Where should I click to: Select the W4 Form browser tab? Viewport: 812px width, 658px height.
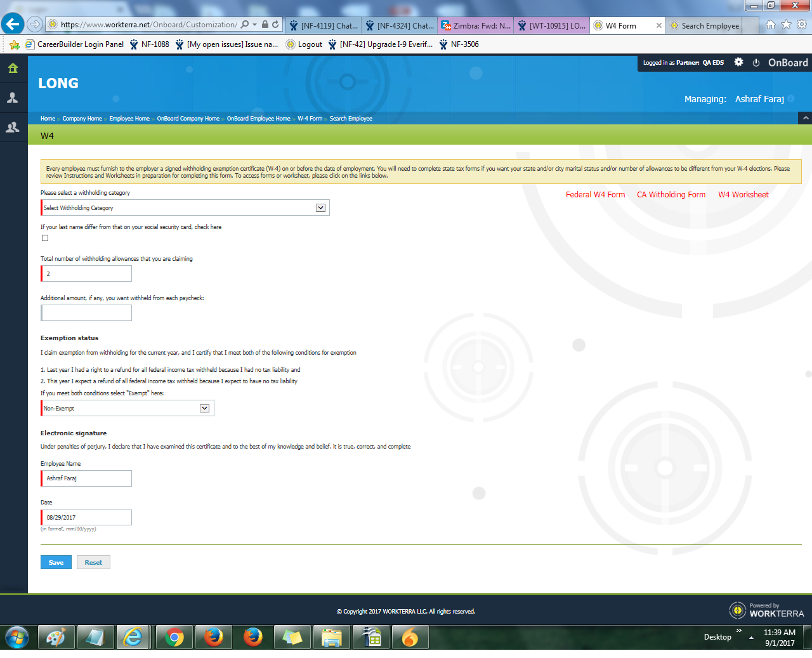(x=622, y=25)
